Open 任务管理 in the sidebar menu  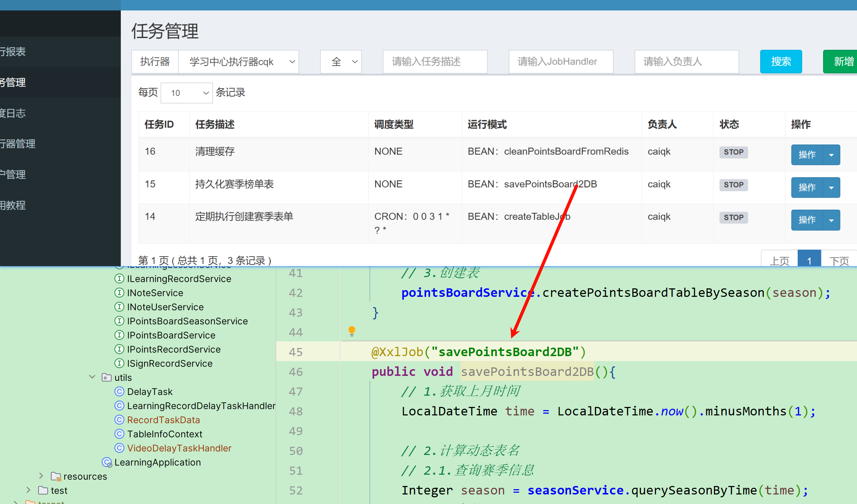point(60,82)
